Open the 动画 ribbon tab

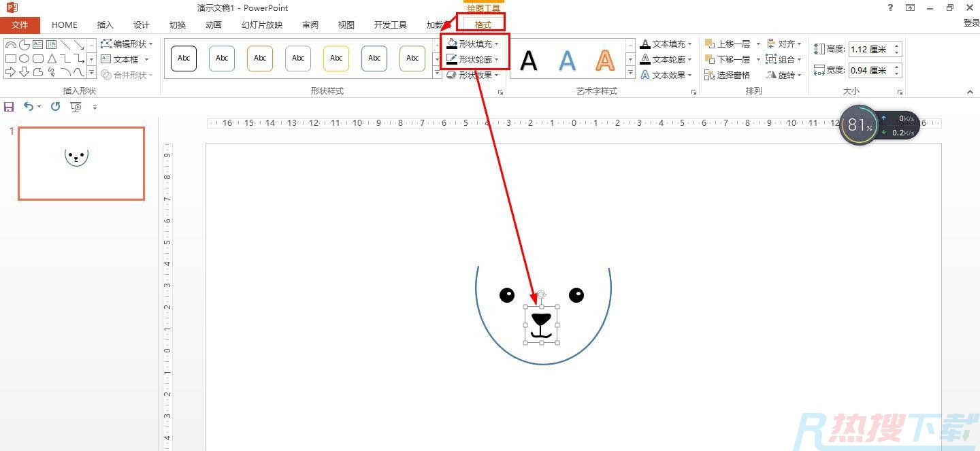213,24
